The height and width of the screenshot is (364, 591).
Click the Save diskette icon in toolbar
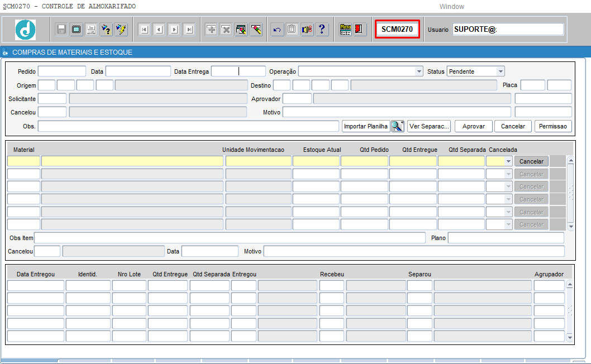coord(61,30)
